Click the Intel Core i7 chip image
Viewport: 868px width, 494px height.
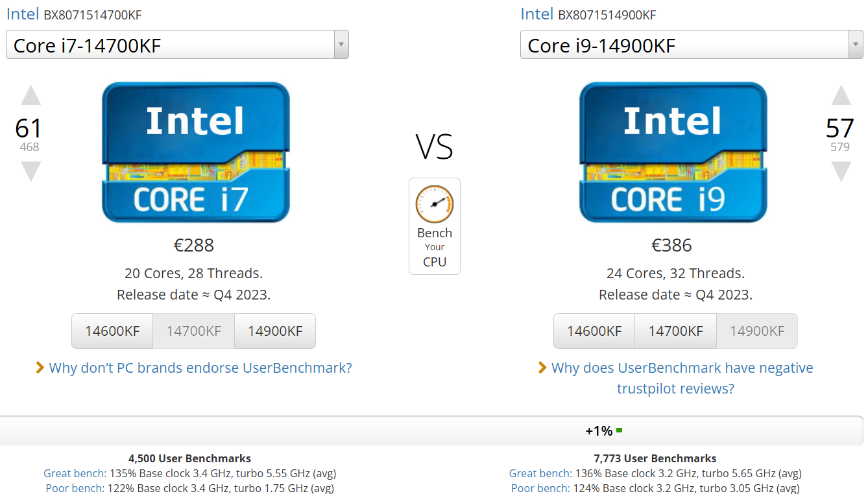click(195, 152)
